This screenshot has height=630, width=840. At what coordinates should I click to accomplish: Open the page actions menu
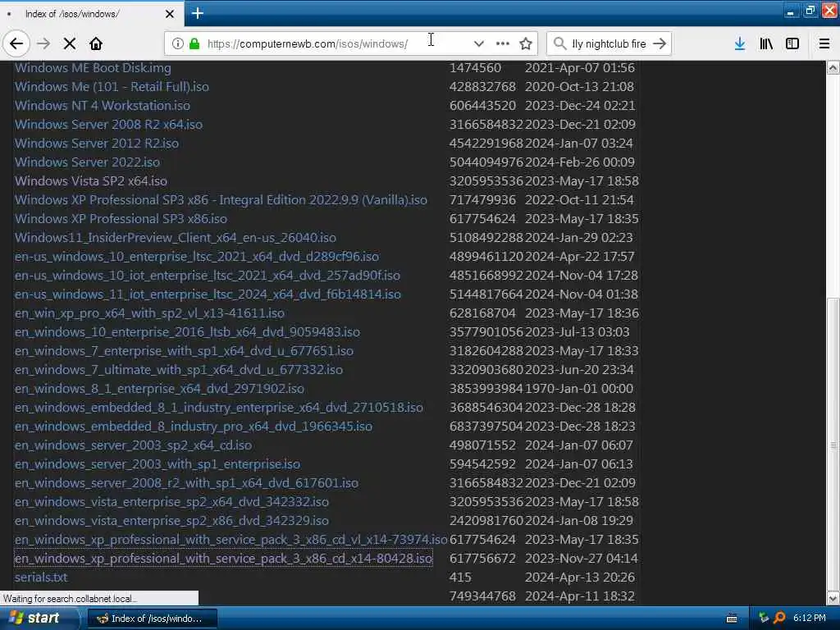pyautogui.click(x=503, y=43)
